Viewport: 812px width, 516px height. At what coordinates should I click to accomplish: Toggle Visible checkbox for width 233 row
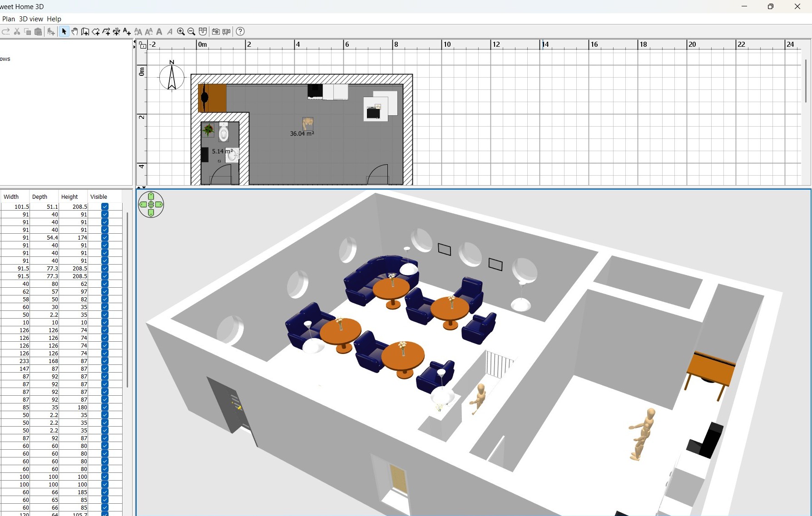(x=105, y=361)
